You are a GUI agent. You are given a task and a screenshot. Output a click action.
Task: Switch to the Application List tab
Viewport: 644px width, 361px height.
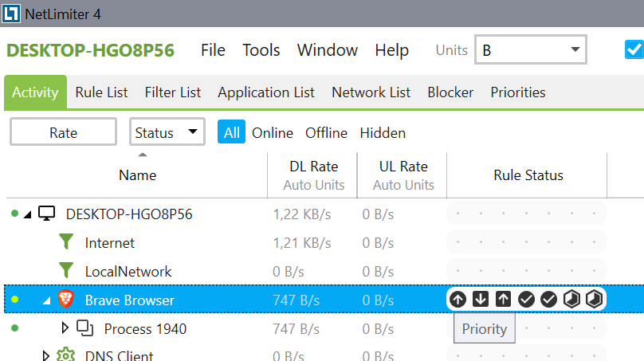click(266, 92)
